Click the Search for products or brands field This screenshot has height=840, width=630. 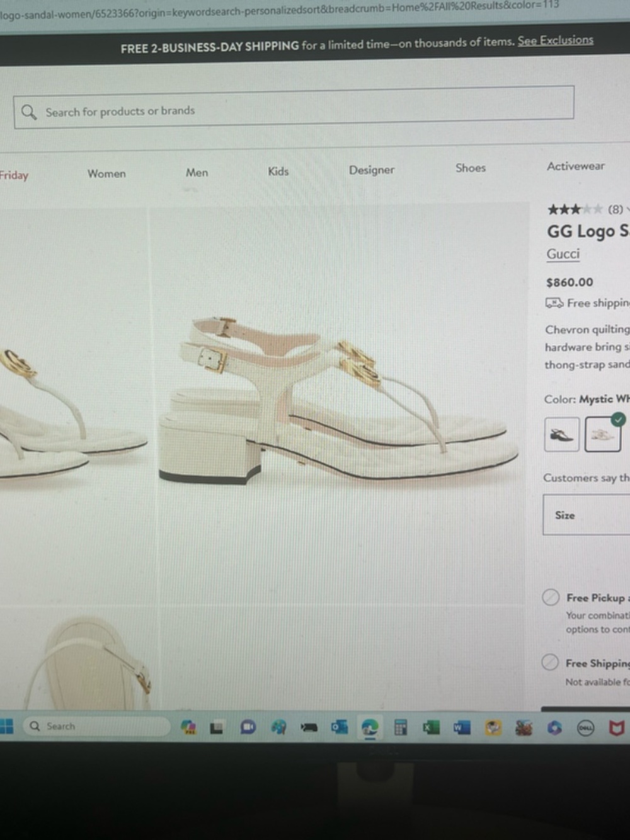(x=294, y=107)
